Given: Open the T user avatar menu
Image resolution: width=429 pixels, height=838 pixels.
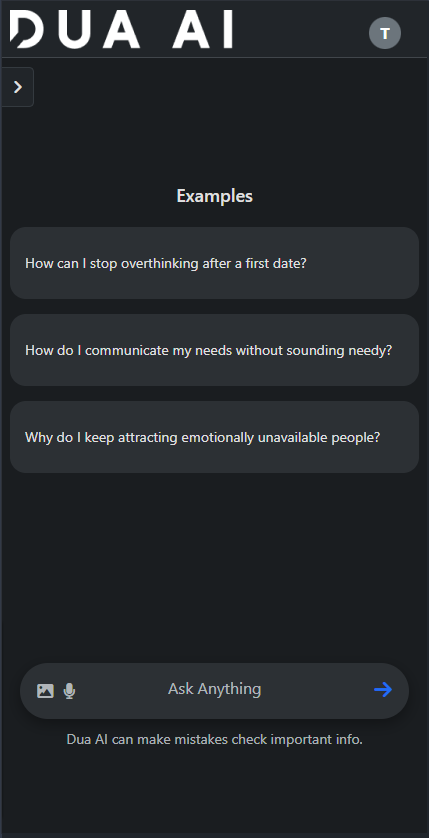Looking at the screenshot, I should point(385,33).
